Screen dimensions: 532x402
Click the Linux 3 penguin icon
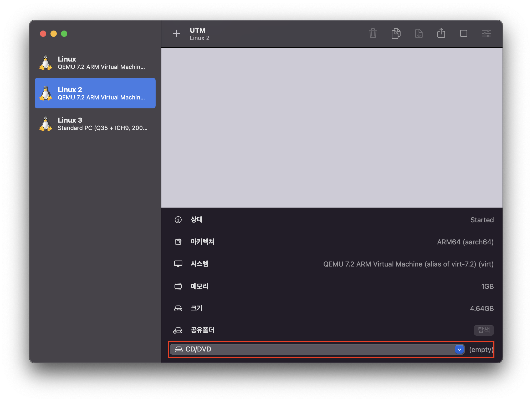click(x=46, y=124)
